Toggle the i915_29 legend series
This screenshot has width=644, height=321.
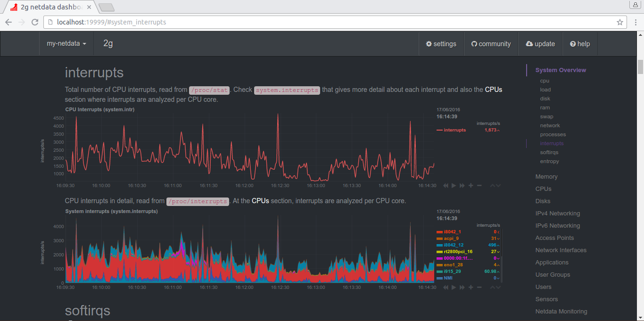click(448, 272)
